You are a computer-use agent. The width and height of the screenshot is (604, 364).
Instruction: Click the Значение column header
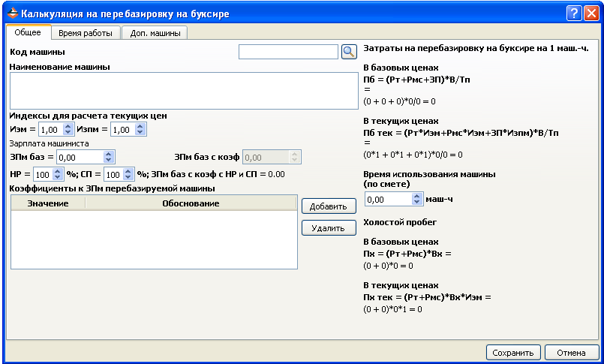pos(48,203)
